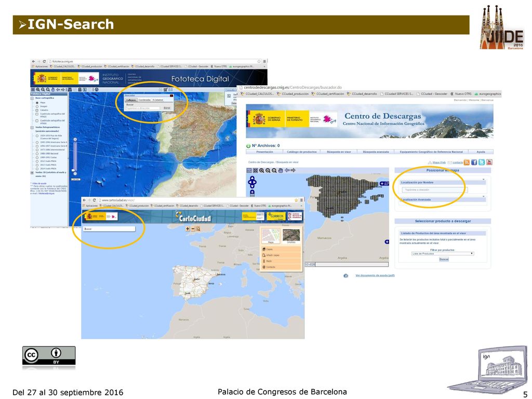Open Mapa Web link in Descargas
Viewport: 532px width, 399px height.
coord(439,163)
